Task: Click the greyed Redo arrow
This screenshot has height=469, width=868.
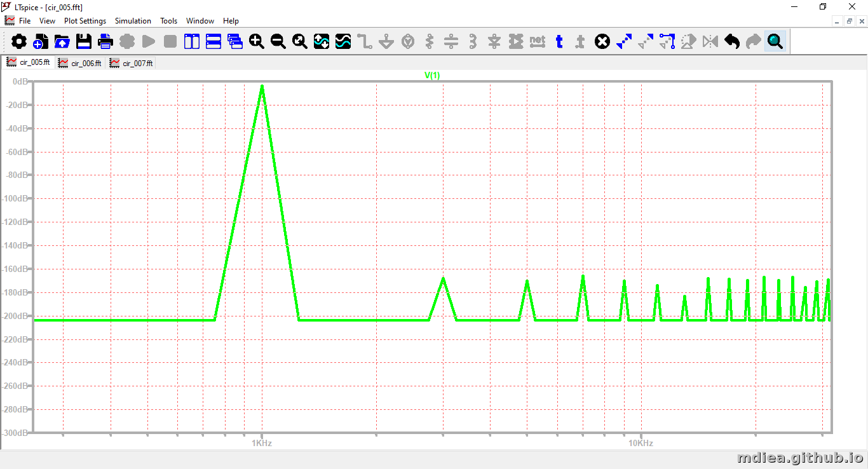Action: (754, 42)
